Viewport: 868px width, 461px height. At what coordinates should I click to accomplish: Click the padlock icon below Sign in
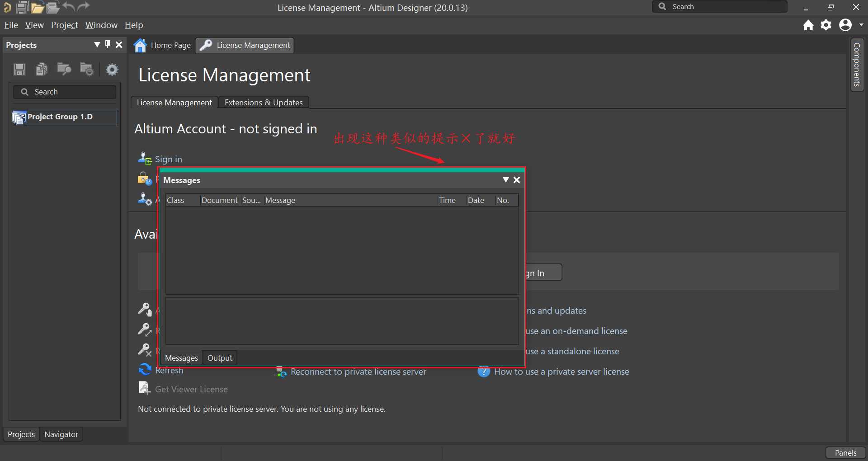(145, 179)
